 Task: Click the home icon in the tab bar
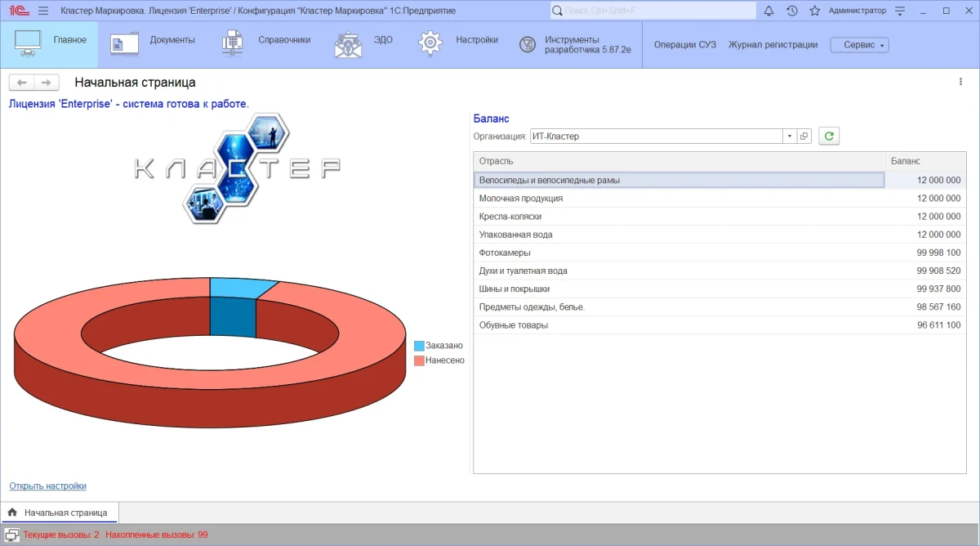click(12, 512)
